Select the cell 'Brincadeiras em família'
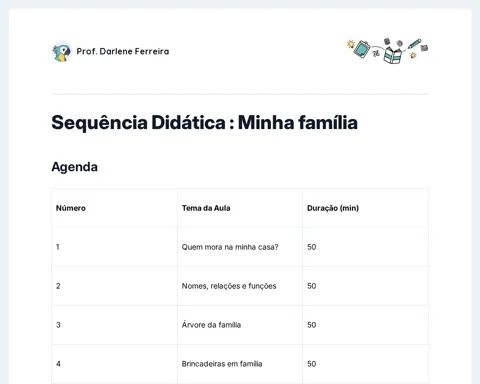The image size is (480, 384). tap(240, 364)
